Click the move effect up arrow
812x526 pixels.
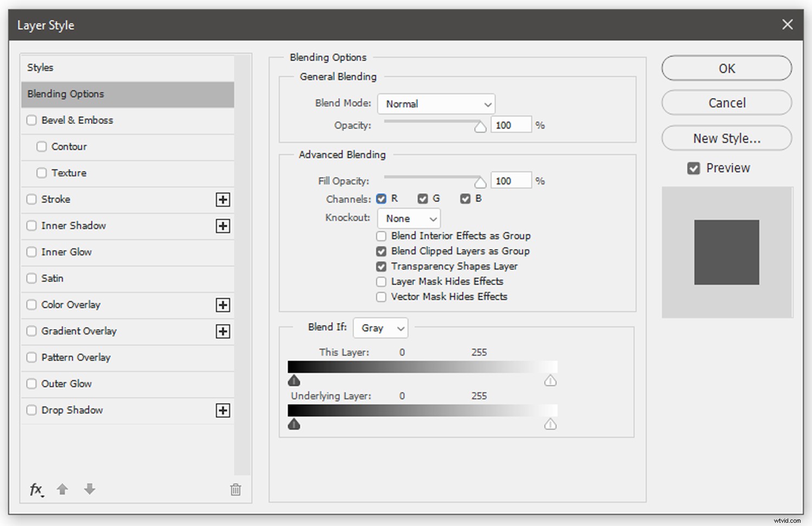62,489
